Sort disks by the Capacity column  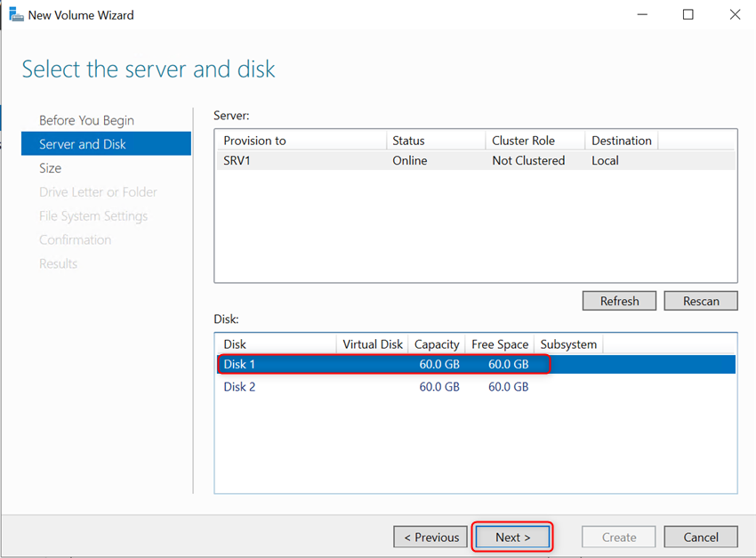436,344
